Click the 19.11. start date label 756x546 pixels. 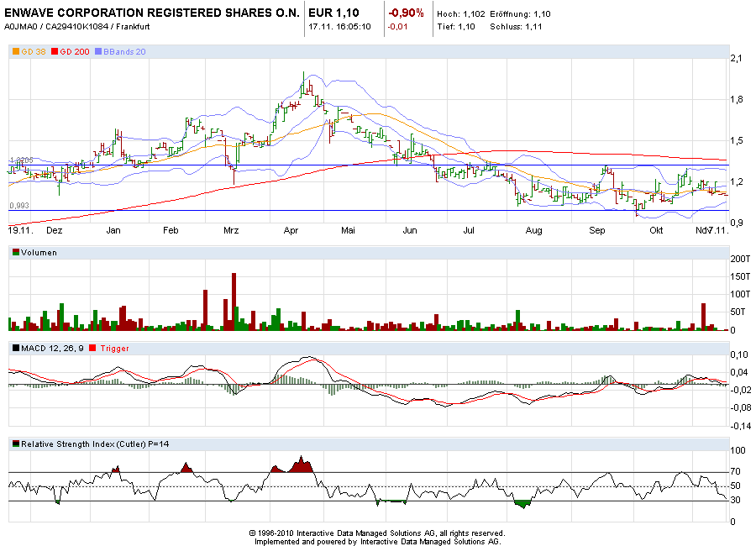tap(21, 230)
